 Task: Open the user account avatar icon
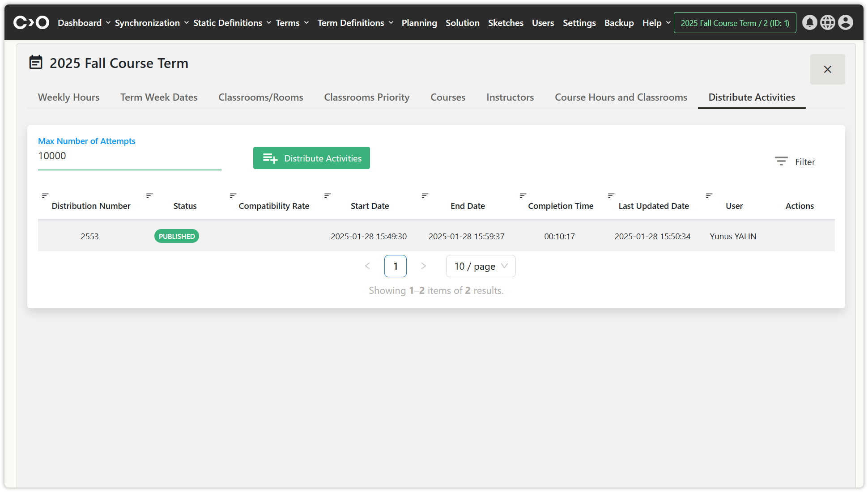click(845, 22)
